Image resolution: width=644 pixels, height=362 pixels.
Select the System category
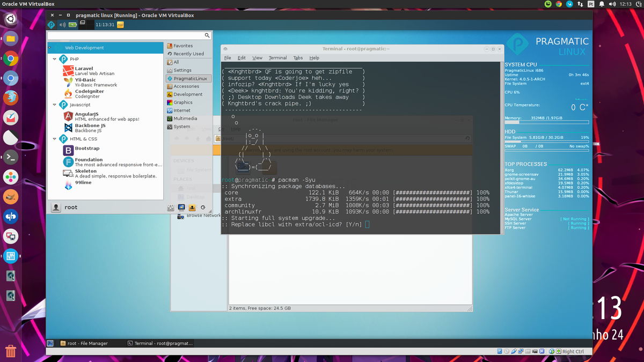(x=188, y=127)
